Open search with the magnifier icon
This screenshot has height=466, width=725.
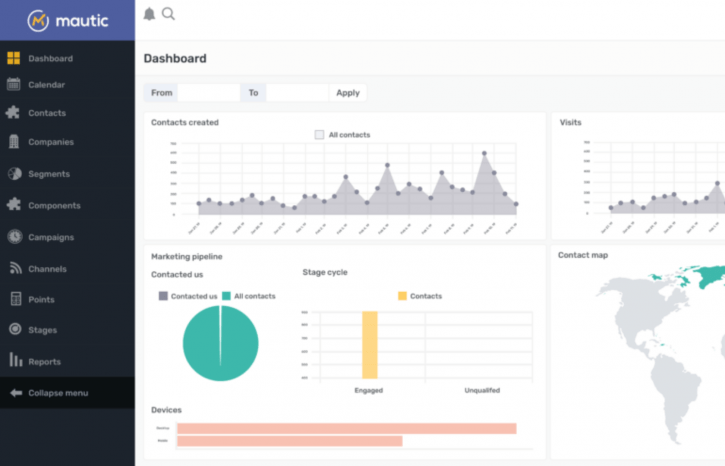click(x=168, y=14)
